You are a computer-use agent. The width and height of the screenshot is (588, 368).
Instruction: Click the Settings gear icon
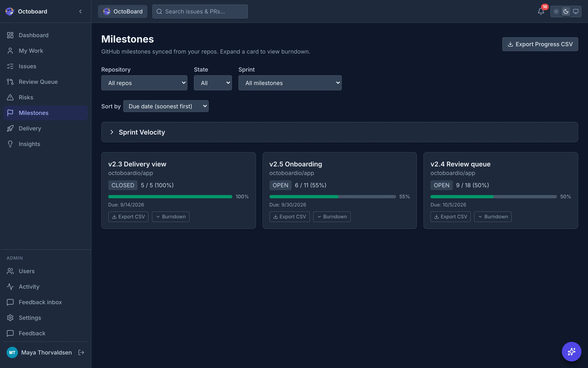point(10,318)
